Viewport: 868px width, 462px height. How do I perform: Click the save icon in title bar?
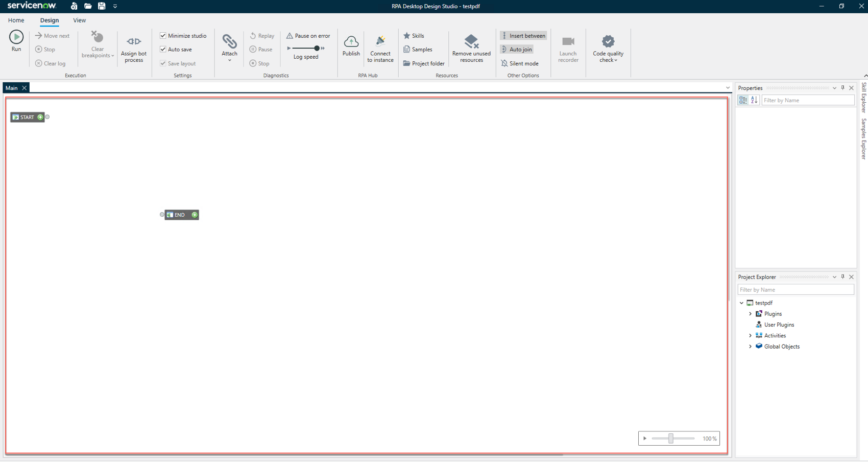coord(102,6)
